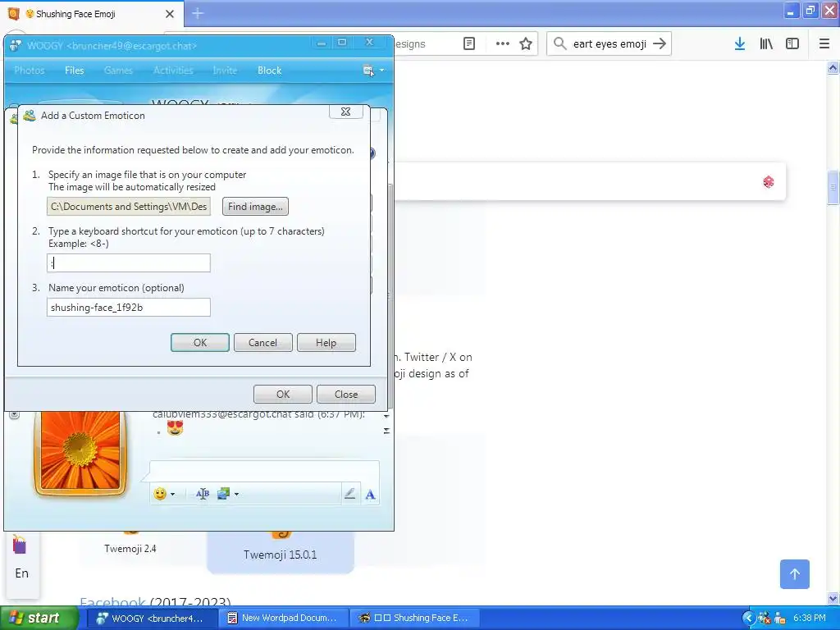
Task: Click the chat message input box
Action: tap(264, 470)
